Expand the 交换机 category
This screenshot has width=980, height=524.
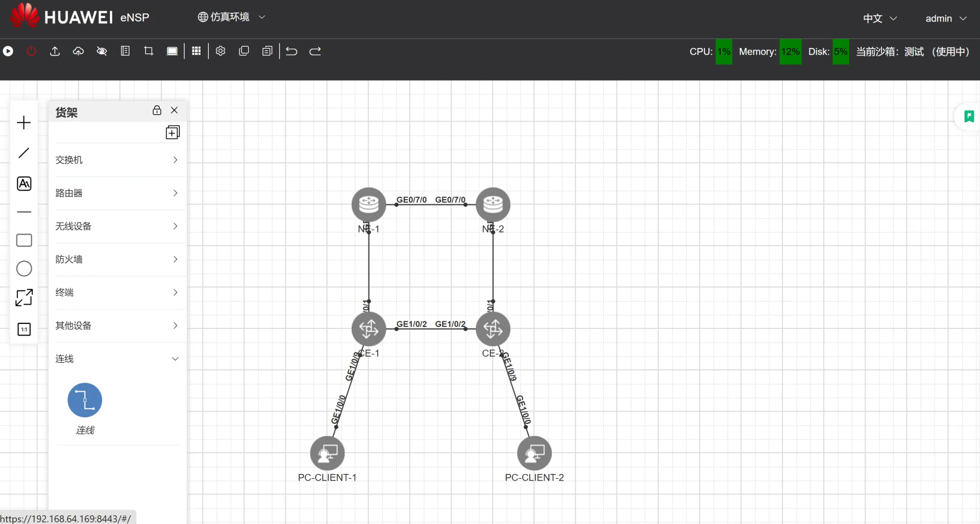pyautogui.click(x=117, y=160)
